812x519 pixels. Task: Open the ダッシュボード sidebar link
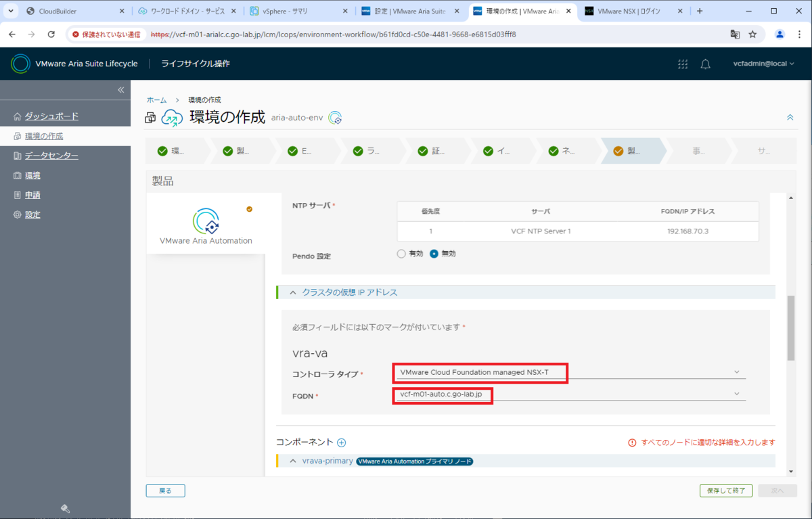[51, 116]
